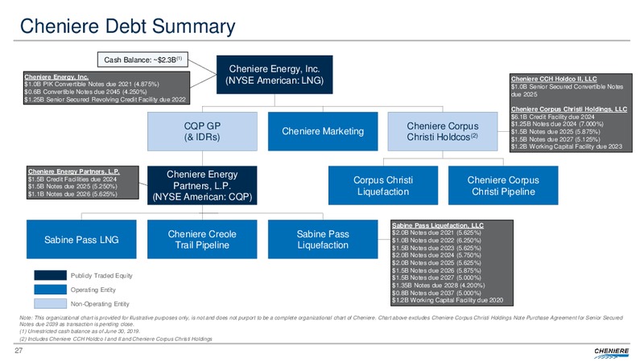Click footnote (2) Includes Cheniere CCH Holdco
The width and height of the screenshot is (644, 362).
click(x=116, y=339)
